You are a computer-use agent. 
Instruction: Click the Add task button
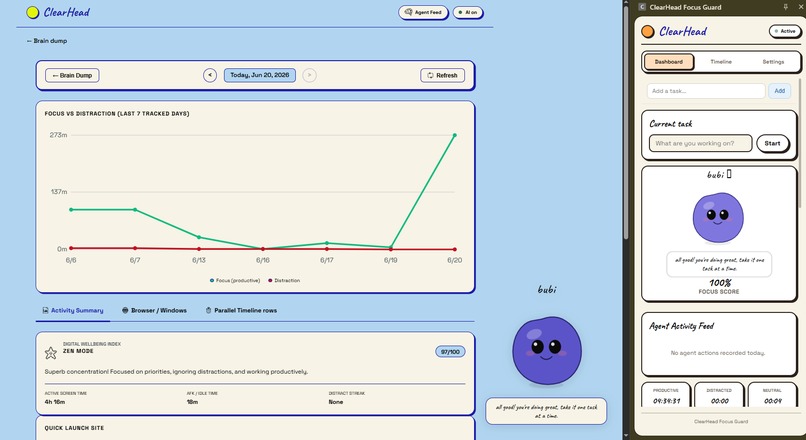point(779,91)
